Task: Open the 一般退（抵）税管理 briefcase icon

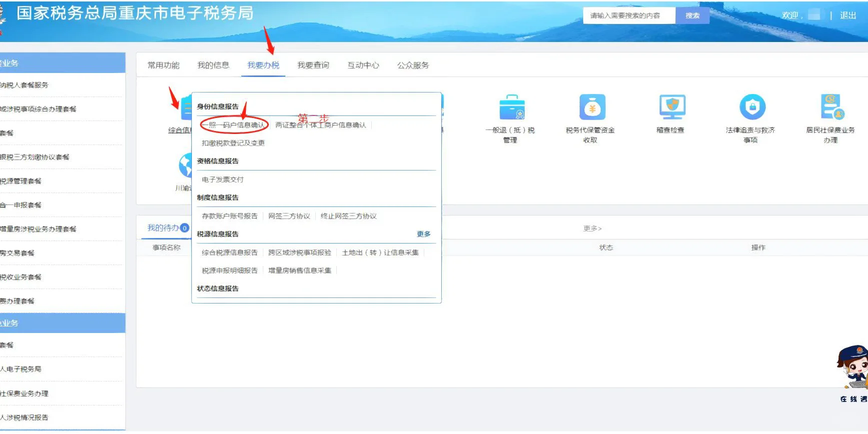Action: pos(512,107)
